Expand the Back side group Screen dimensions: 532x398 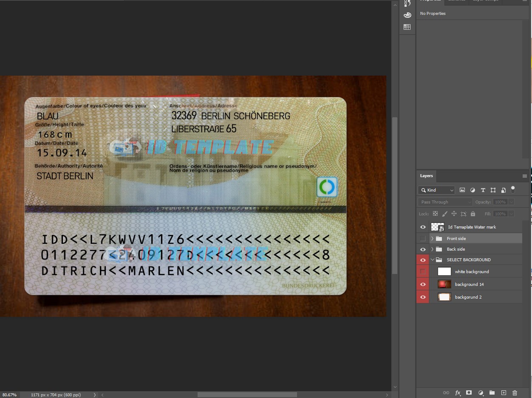tap(432, 249)
